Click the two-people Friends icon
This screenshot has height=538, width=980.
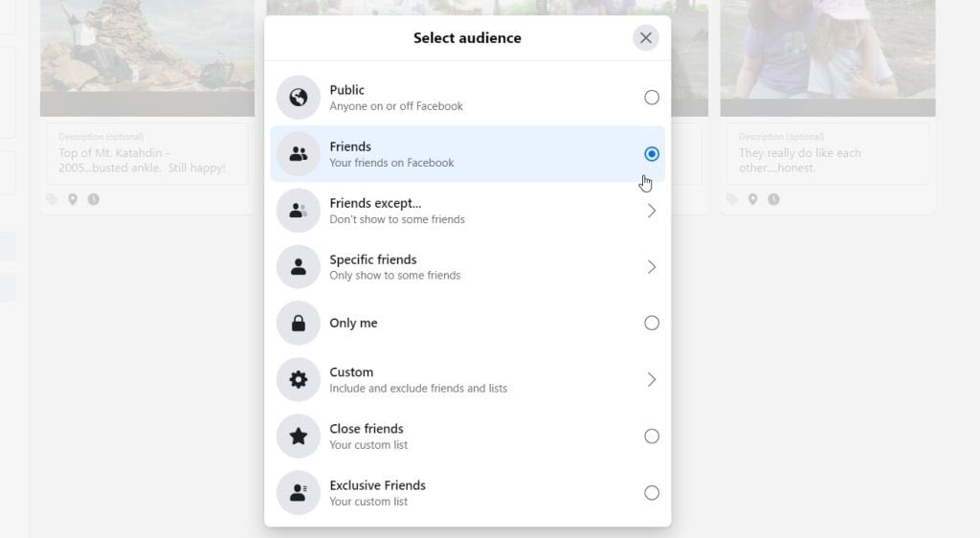point(299,154)
